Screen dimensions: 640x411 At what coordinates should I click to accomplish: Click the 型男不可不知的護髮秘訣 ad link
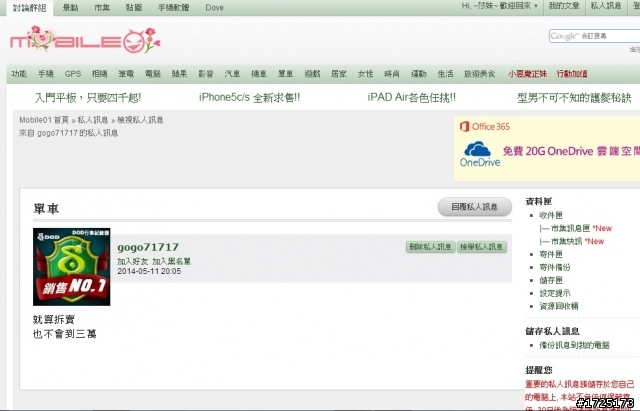[x=574, y=98]
